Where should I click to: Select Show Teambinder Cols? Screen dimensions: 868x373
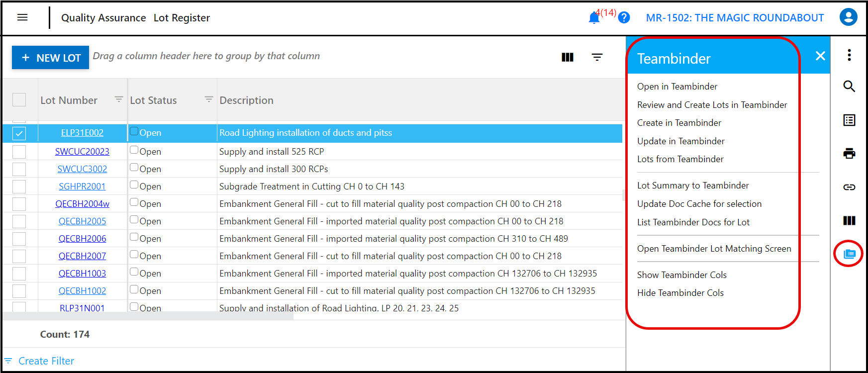click(x=681, y=275)
